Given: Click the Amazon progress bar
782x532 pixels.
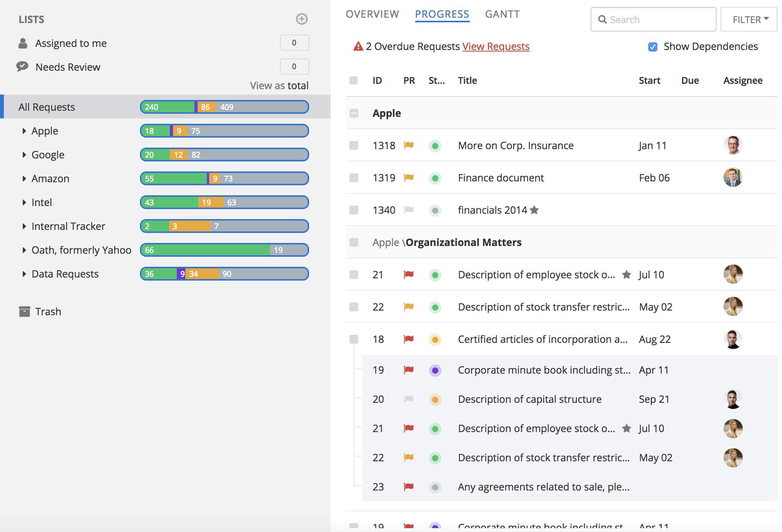Looking at the screenshot, I should pos(224,178).
